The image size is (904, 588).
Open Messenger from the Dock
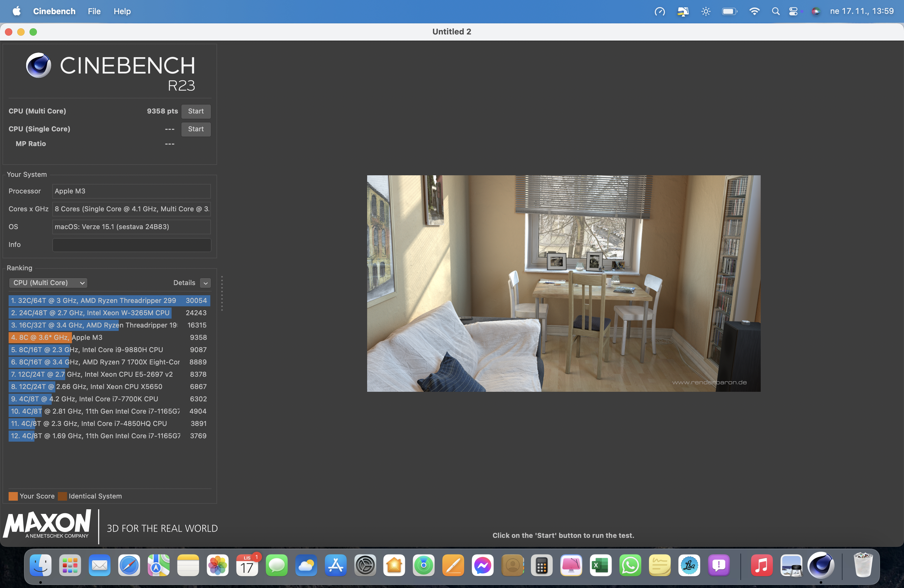482,566
